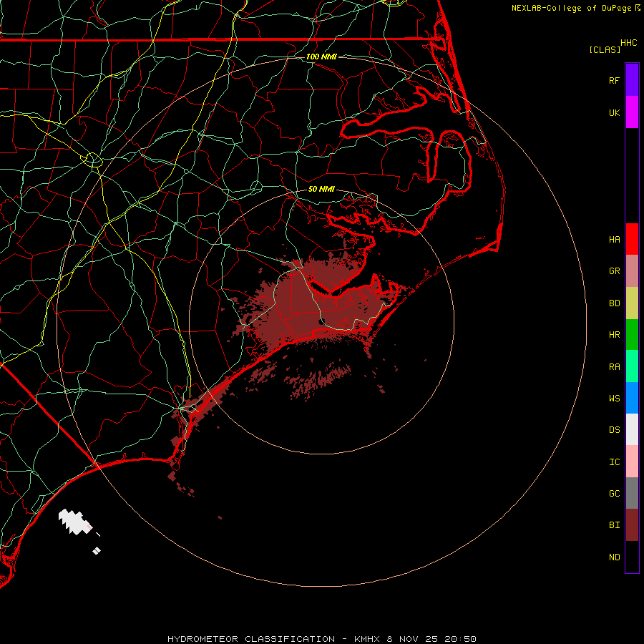Viewport: 644px width, 644px height.
Task: Click the GC legend label
Action: pyautogui.click(x=615, y=494)
